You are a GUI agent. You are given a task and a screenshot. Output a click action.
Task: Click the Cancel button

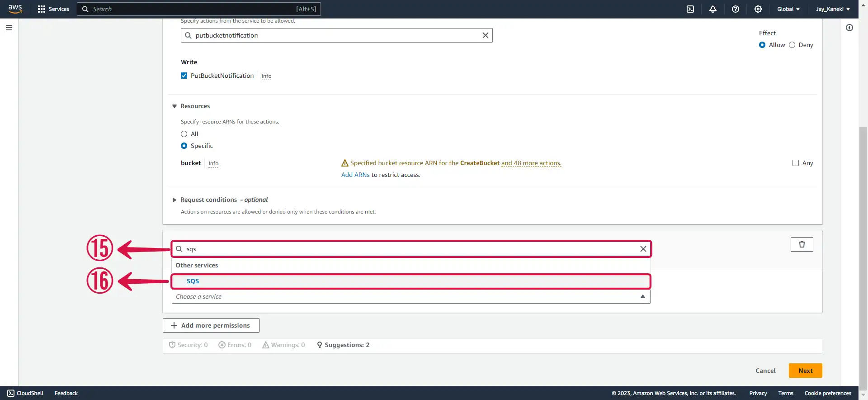coord(765,371)
